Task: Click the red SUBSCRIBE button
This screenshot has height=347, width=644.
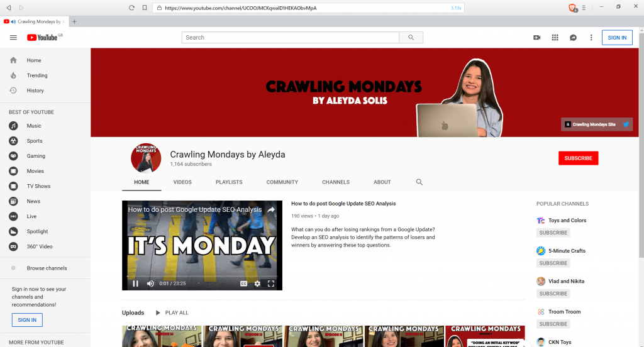Action: tap(579, 158)
